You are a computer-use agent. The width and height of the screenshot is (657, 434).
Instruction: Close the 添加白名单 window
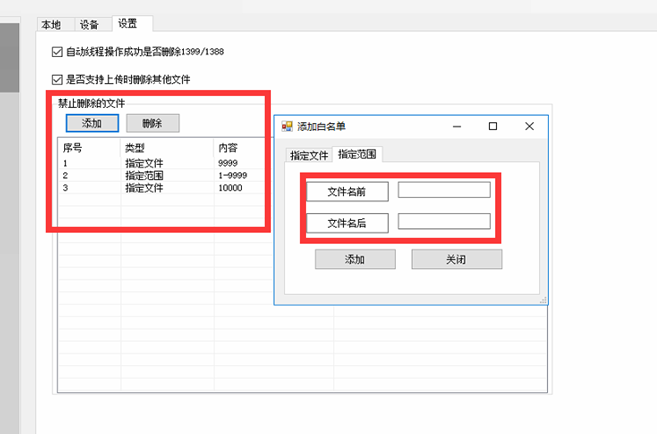click(x=529, y=126)
